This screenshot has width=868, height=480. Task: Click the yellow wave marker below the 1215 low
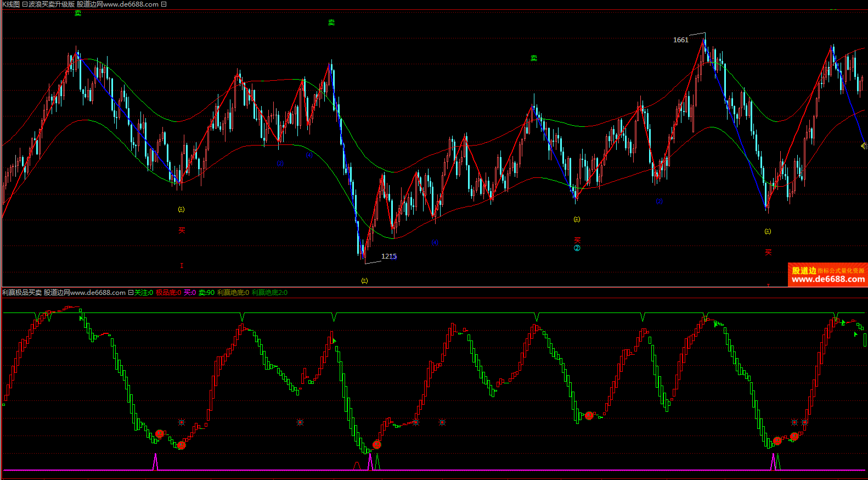click(364, 281)
